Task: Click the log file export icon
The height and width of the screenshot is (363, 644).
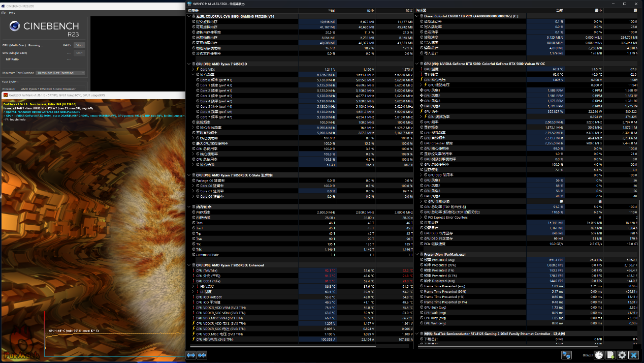Action: (611, 355)
